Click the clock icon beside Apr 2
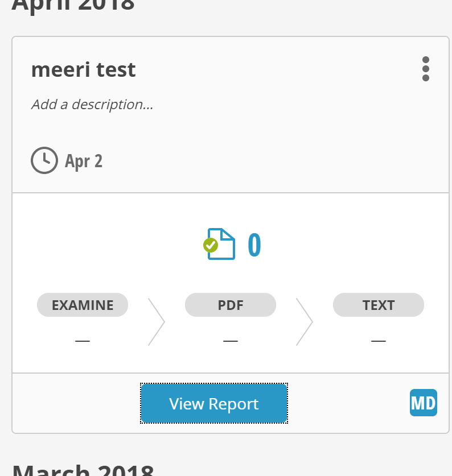Image resolution: width=452 pixels, height=476 pixels. (44, 160)
